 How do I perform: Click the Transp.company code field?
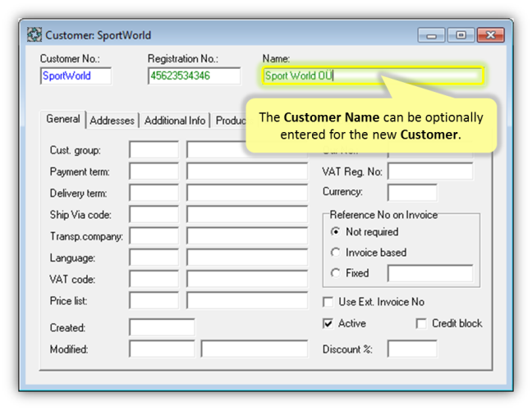154,236
